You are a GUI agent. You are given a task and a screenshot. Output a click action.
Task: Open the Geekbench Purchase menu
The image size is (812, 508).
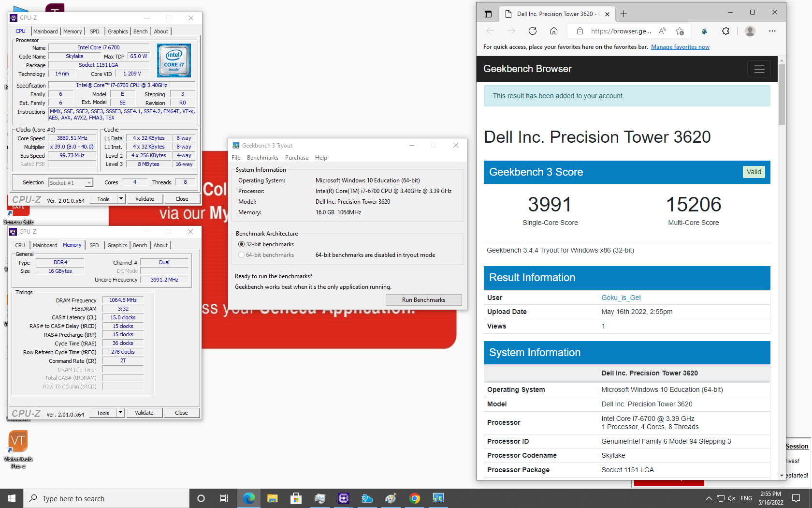pos(297,158)
